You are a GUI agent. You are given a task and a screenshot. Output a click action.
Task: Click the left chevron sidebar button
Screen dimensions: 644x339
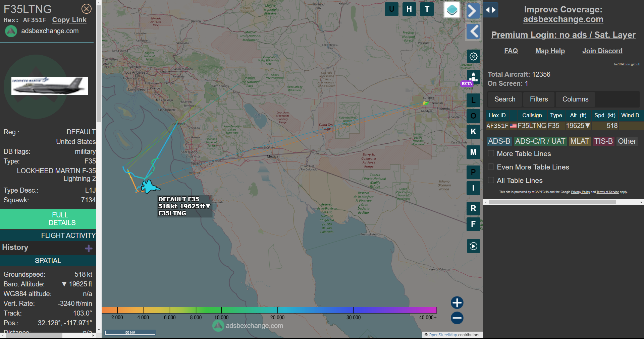[x=473, y=31]
